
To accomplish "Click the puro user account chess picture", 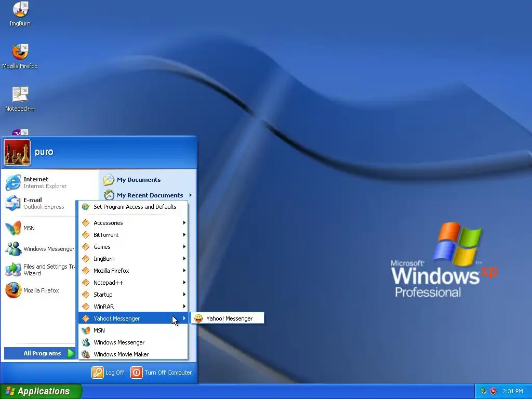I will 17,152.
